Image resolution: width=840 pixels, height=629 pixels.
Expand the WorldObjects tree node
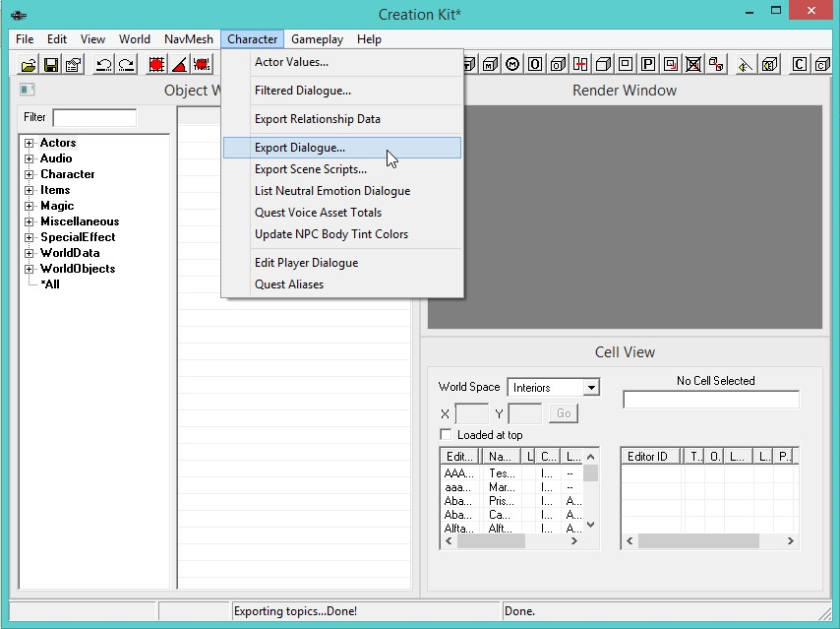pos(29,269)
